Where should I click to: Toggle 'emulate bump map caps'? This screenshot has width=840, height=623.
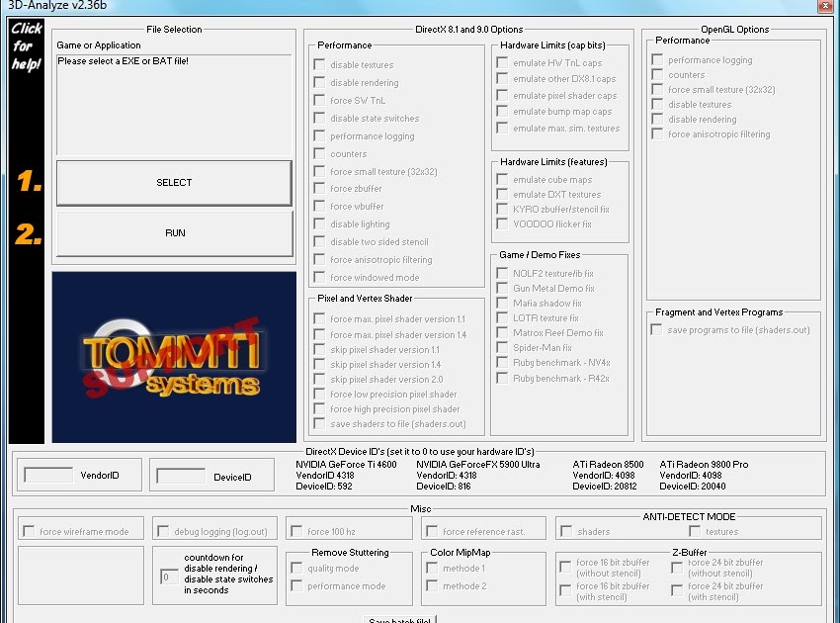(502, 111)
